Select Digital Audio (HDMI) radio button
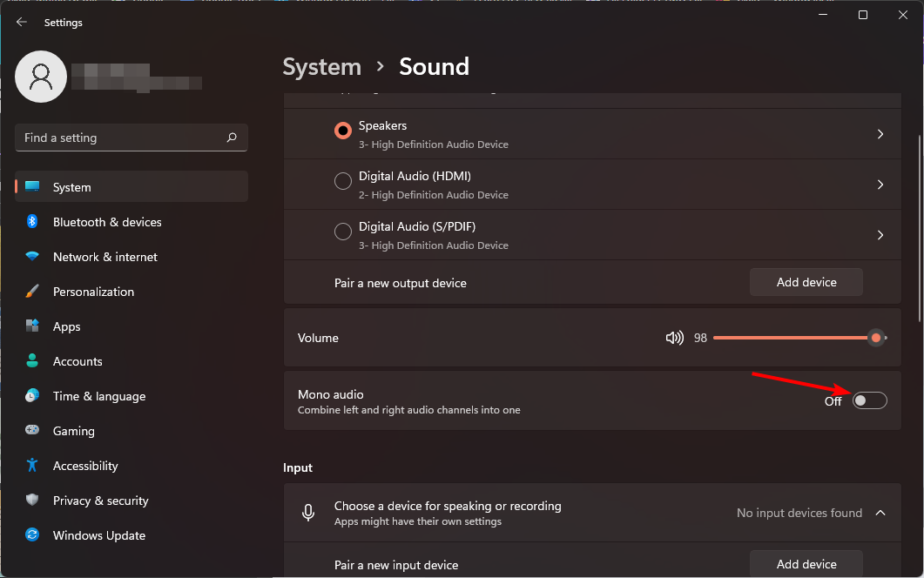Viewport: 924px width, 578px height. click(x=343, y=185)
